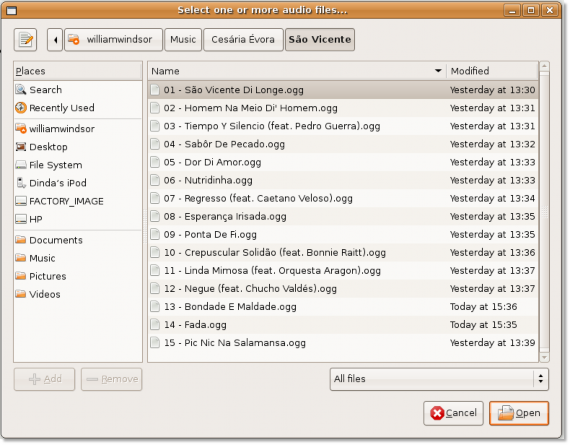Viewport: 570px width, 445px height.
Task: Select file name 14 - Fada.ogg
Action: (195, 325)
